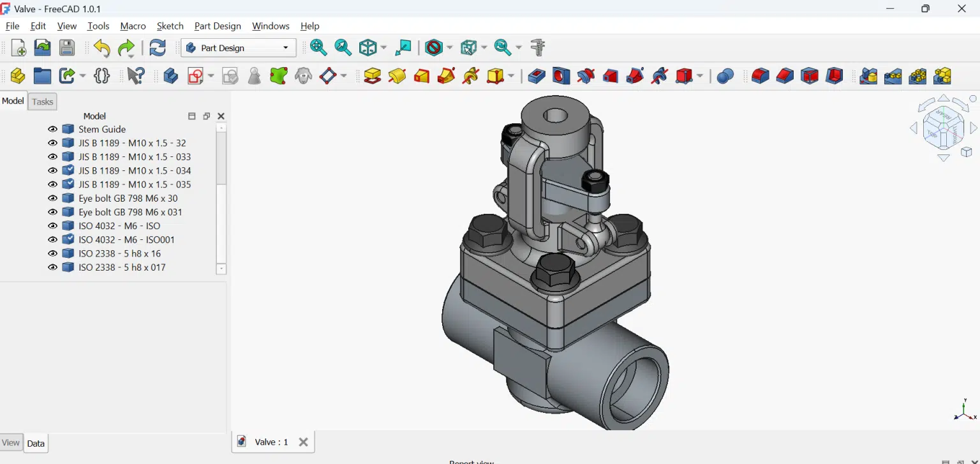
Task: Open the Measure tool
Action: pos(538,47)
